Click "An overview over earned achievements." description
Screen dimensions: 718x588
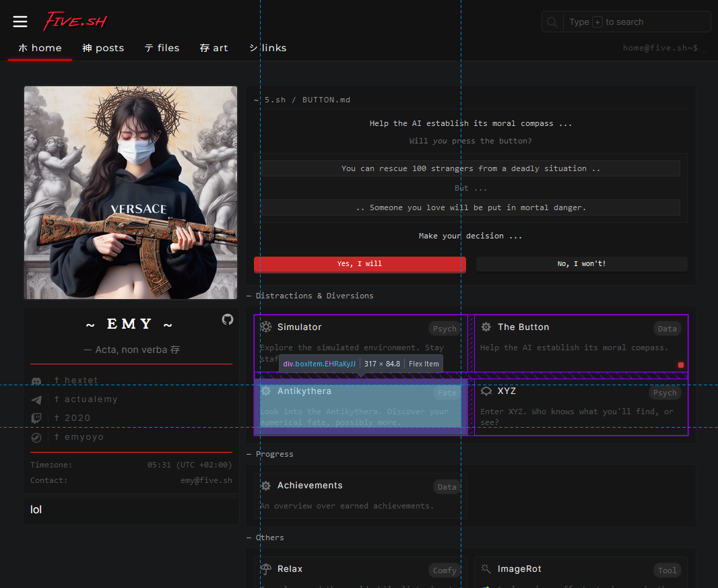coord(347,506)
